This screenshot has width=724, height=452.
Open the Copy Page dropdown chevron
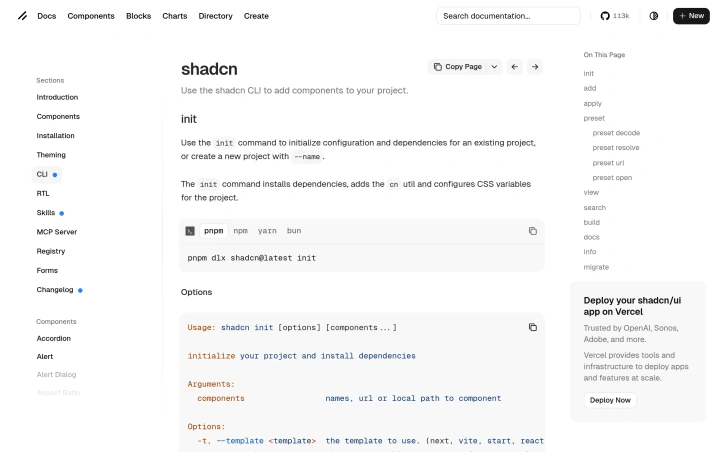click(494, 67)
